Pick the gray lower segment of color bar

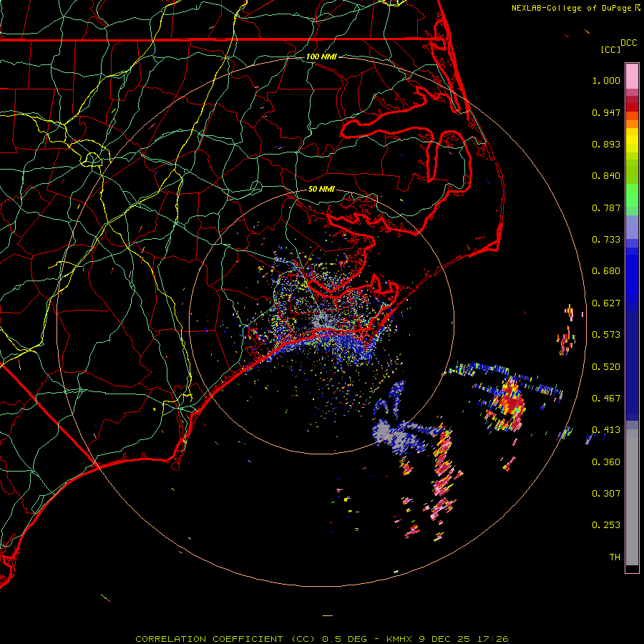[632, 497]
